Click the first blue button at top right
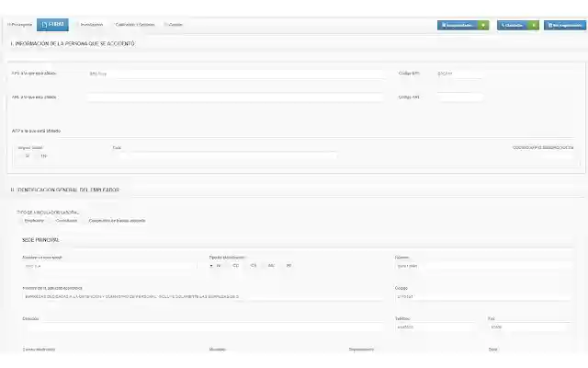This screenshot has width=588, height=368. pos(458,25)
